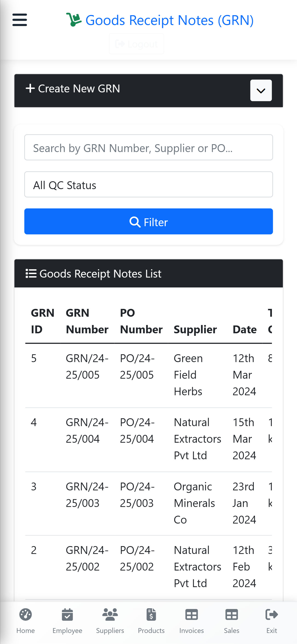Click the Exit sign-out icon

(x=271, y=615)
